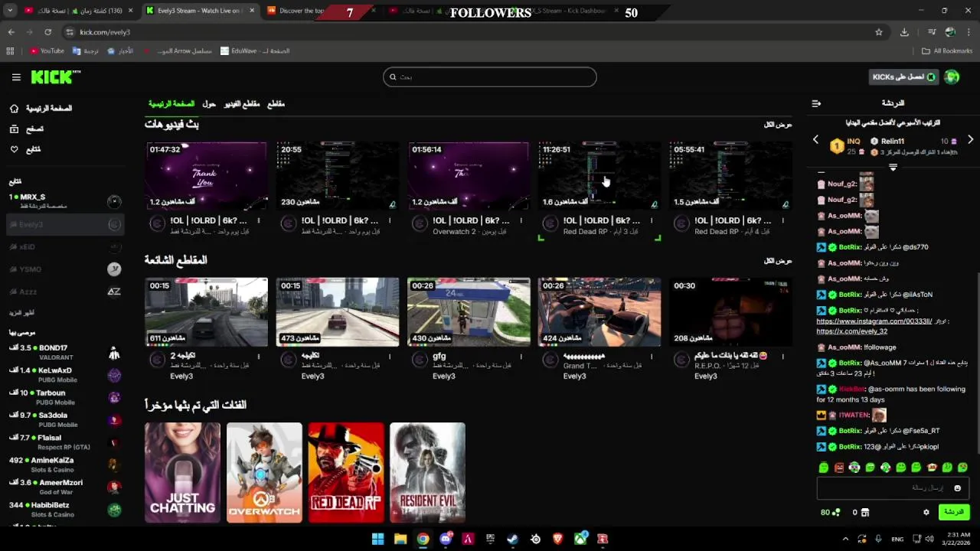
Task: Open Xbox app from taskbar
Action: click(580, 539)
